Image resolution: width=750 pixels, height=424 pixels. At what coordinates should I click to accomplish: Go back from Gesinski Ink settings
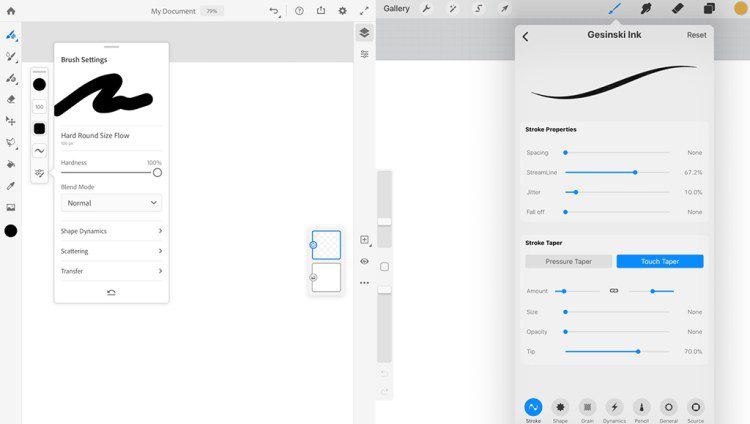(525, 36)
